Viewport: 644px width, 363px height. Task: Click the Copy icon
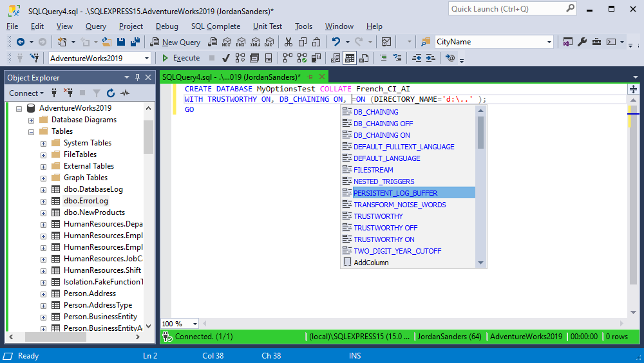(x=303, y=42)
